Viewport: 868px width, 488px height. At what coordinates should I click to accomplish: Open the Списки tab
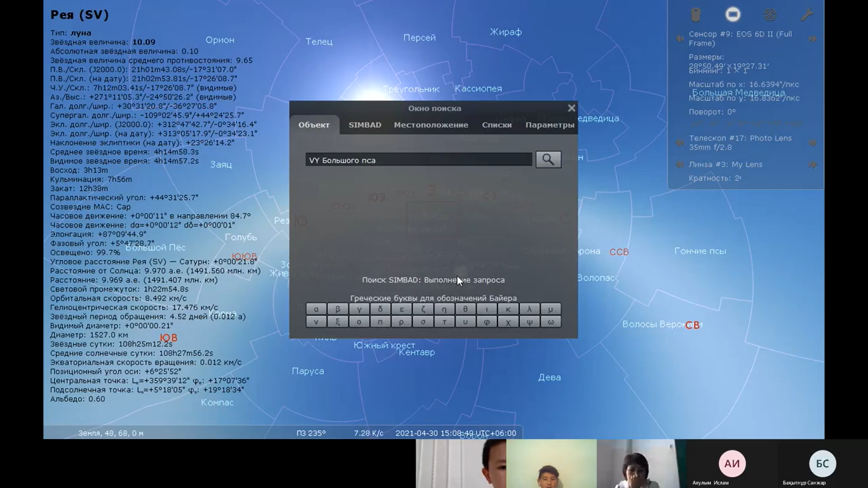(497, 125)
